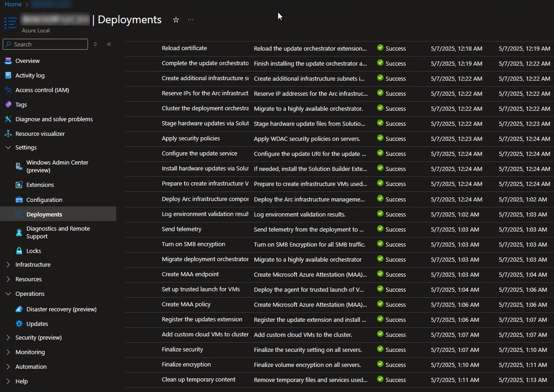Viewport: 554px width, 392px height.
Task: Click the Diagnose and solve problems wrench icon
Action: (x=8, y=119)
